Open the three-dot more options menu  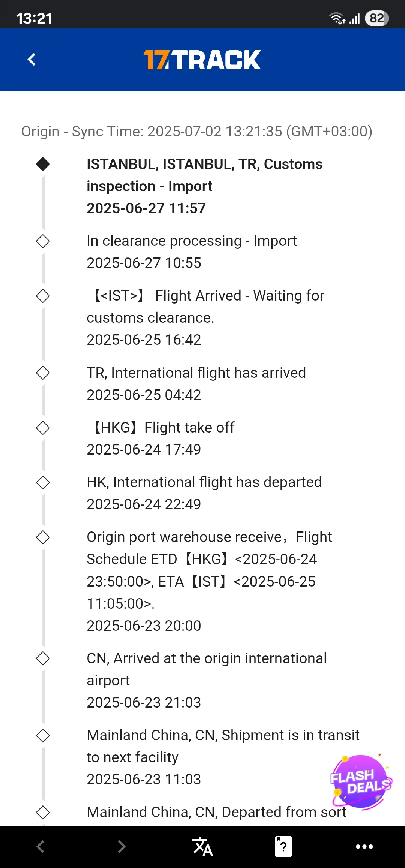[x=364, y=846]
